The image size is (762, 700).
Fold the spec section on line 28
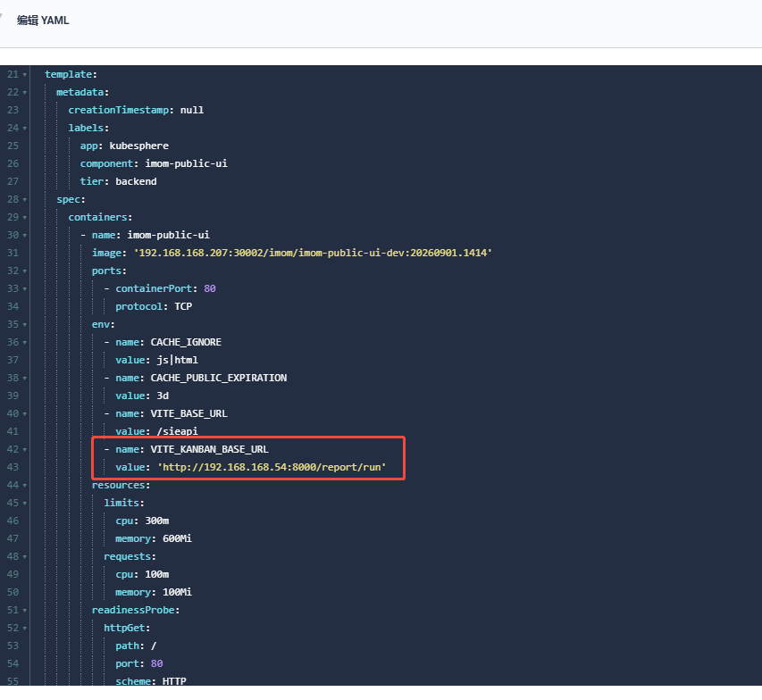[25, 200]
